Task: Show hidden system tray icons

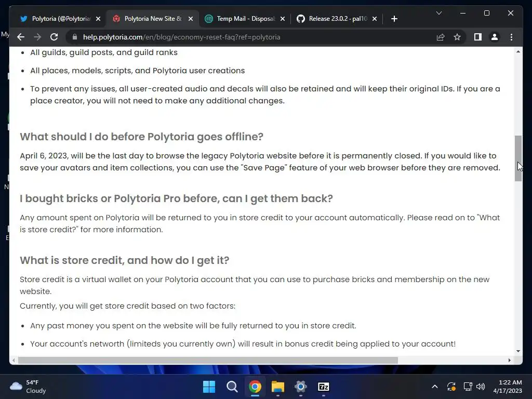Action: [435, 387]
